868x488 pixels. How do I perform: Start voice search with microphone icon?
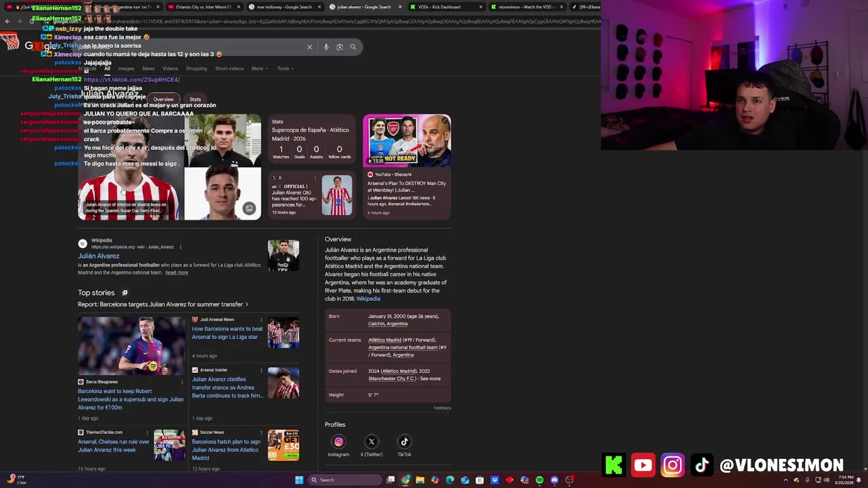[326, 47]
